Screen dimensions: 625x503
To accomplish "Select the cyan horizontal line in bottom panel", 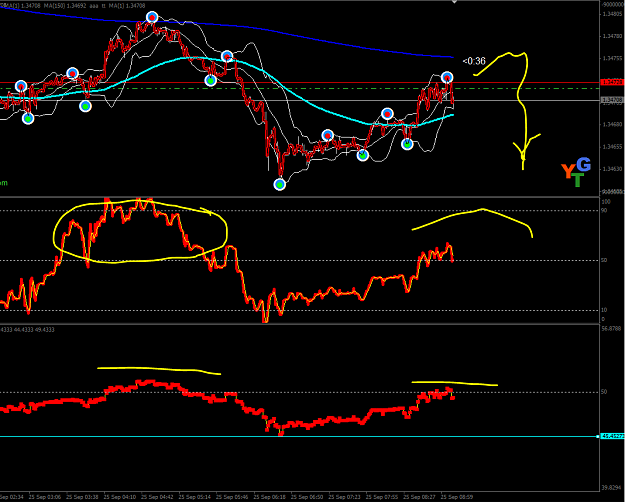I will (x=299, y=437).
